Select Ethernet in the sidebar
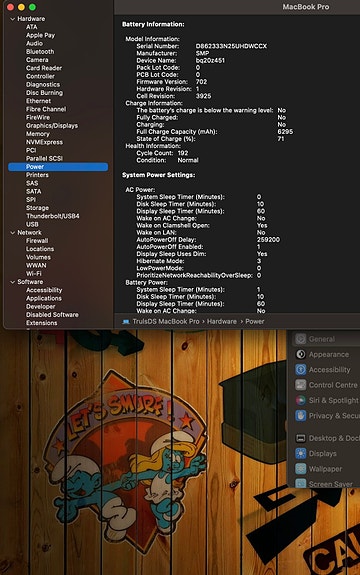 tap(38, 101)
